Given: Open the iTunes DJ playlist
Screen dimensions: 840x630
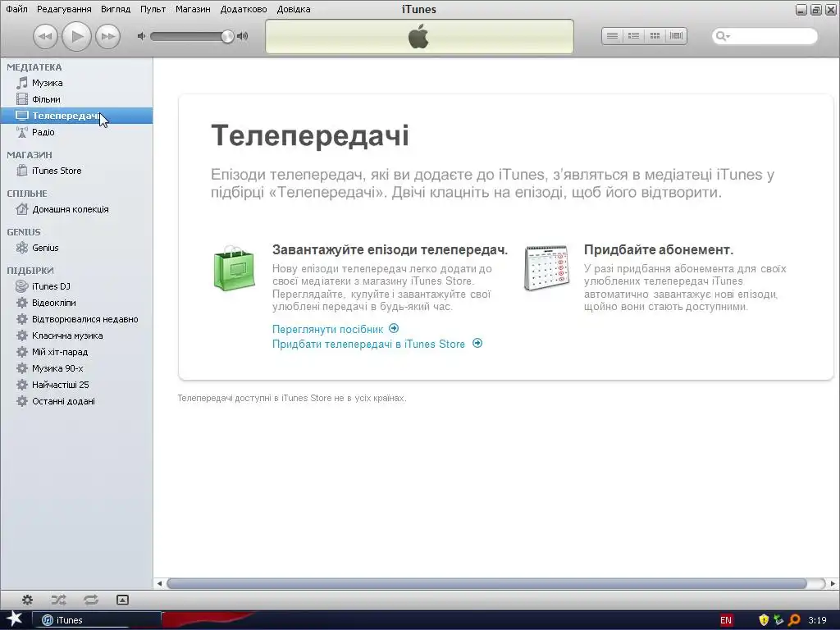Looking at the screenshot, I should 76,286.
